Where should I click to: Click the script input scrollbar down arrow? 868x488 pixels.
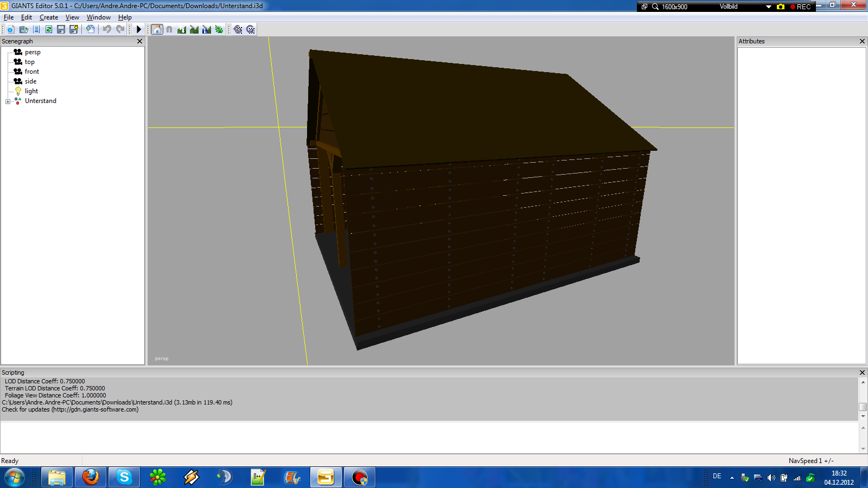(x=863, y=449)
